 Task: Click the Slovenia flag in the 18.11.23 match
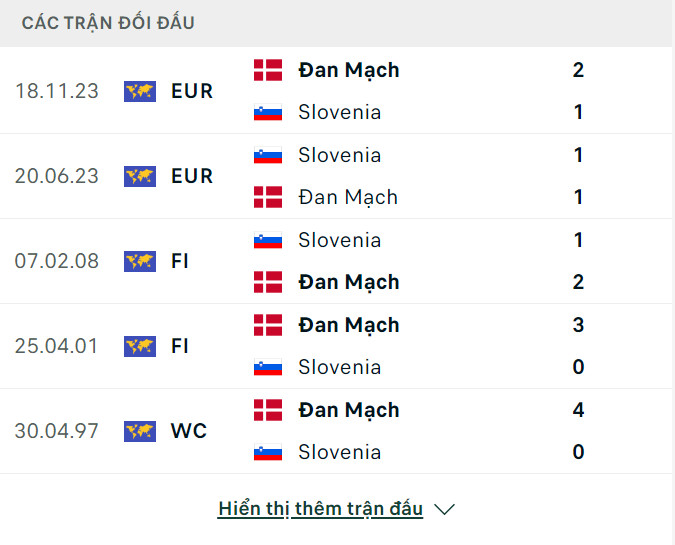pos(267,112)
